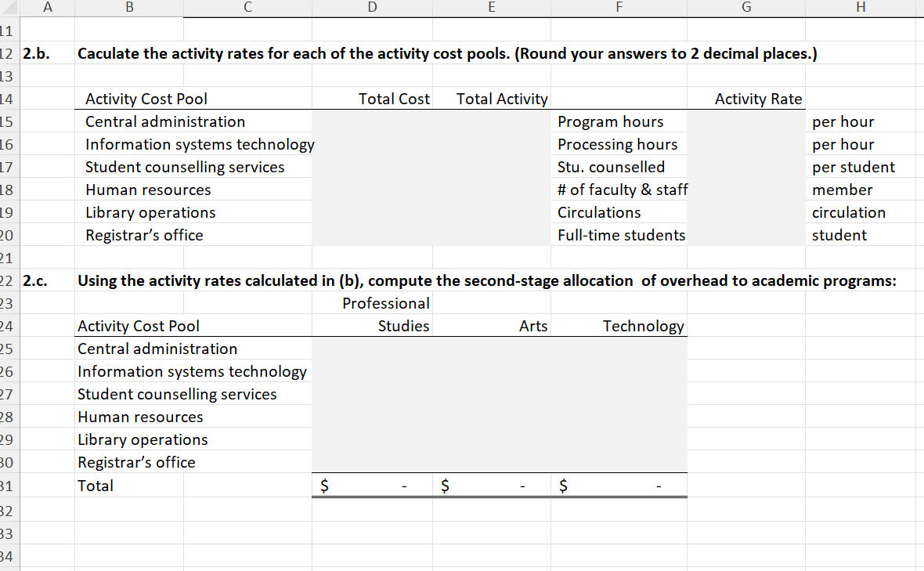This screenshot has width=924, height=571.
Task: Select 'Information systems technology' in row 16
Action: tap(200, 144)
